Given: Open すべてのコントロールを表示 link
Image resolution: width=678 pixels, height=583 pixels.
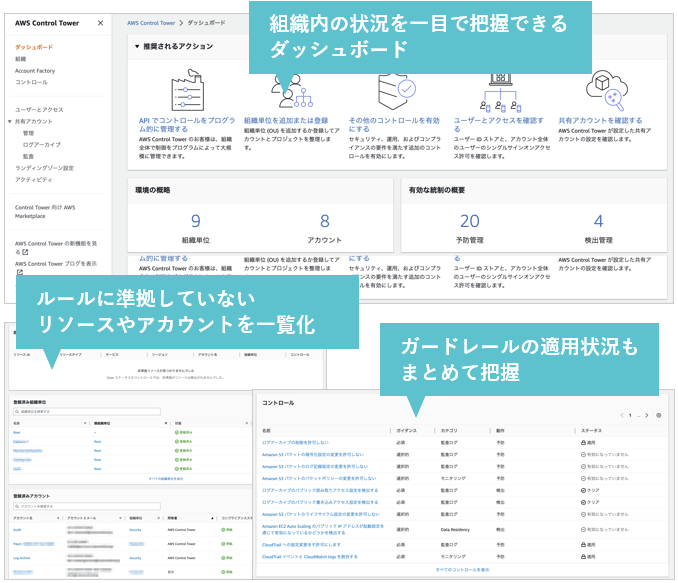Looking at the screenshot, I should click(462, 568).
